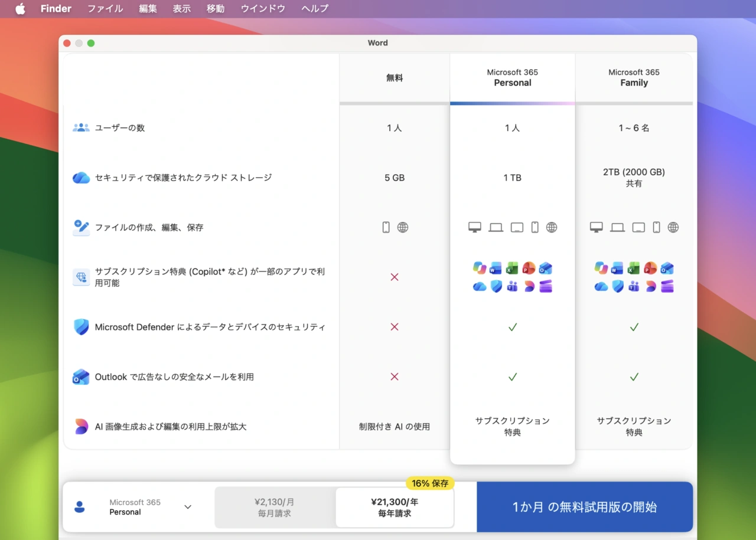Click the subscription benefits icon beside サブスクリプション特典 row
Image resolution: width=756 pixels, height=540 pixels.
[81, 277]
